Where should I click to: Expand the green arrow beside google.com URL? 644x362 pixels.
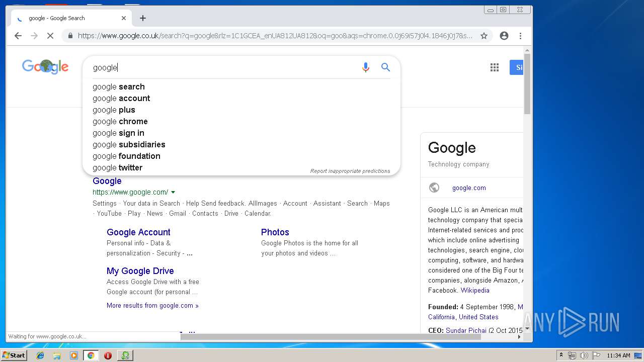pos(173,192)
